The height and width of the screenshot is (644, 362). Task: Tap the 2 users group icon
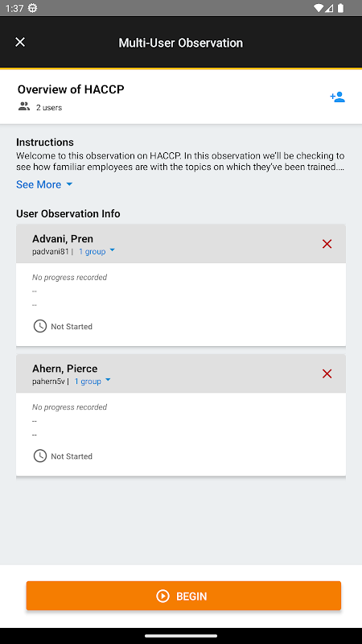[24, 107]
